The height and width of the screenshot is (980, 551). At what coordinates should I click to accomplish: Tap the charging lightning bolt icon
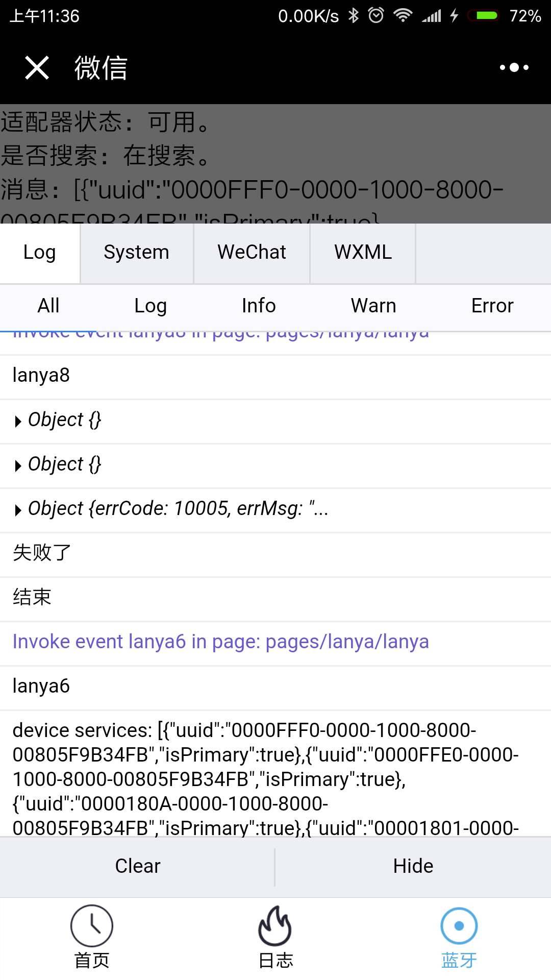tap(454, 16)
